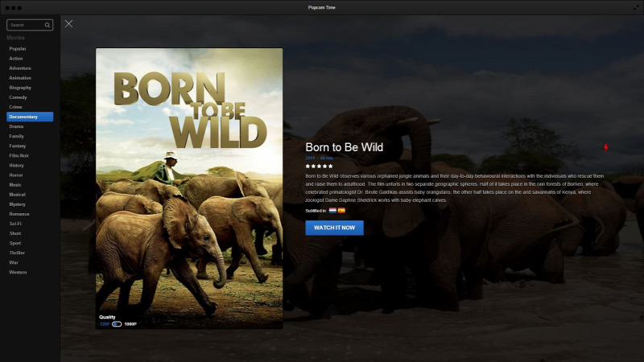Select the 720P quality label
Image resolution: width=644 pixels, height=362 pixels.
coord(105,324)
